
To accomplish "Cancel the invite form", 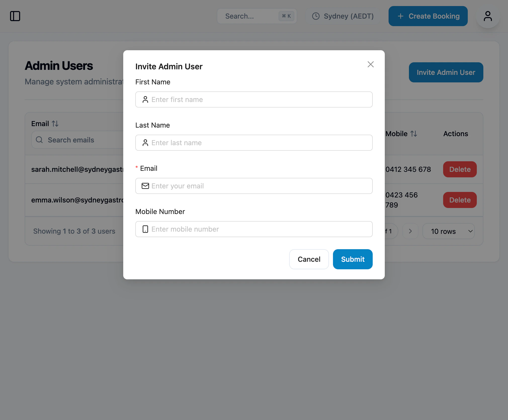I will pos(309,259).
